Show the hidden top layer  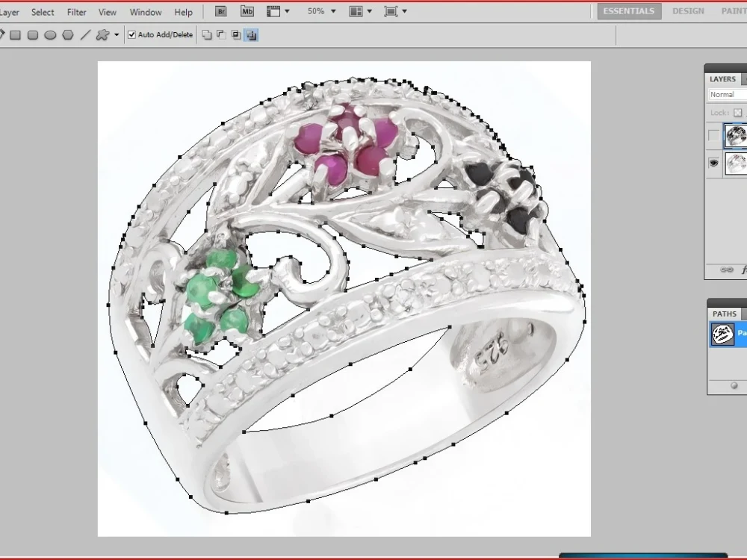(713, 136)
